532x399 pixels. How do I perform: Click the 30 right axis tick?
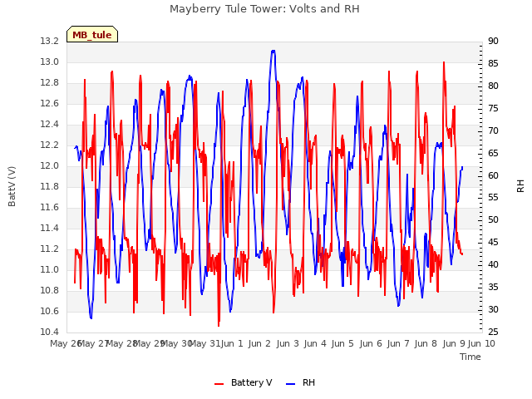coord(493,309)
